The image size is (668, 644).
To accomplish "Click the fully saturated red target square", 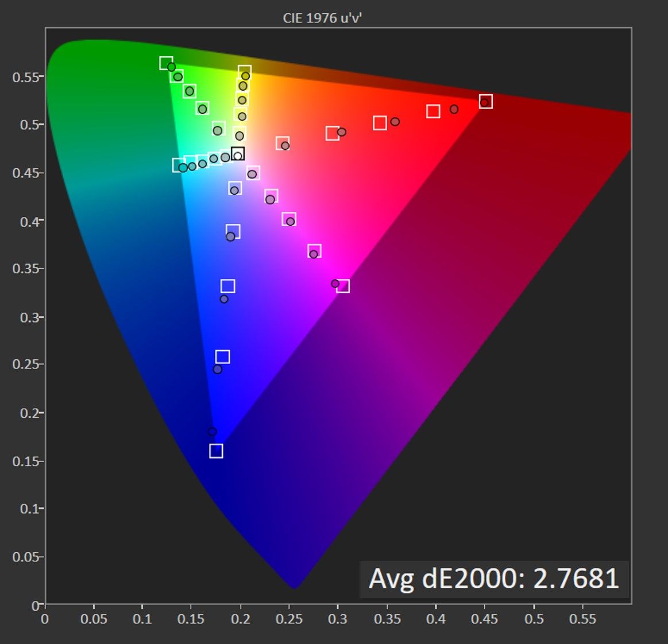I will click(x=486, y=101).
